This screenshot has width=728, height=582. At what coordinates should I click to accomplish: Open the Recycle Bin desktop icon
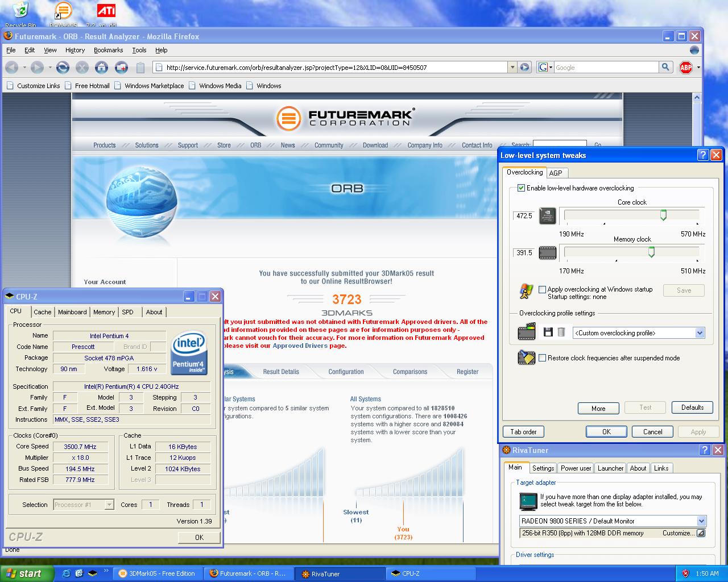point(20,14)
